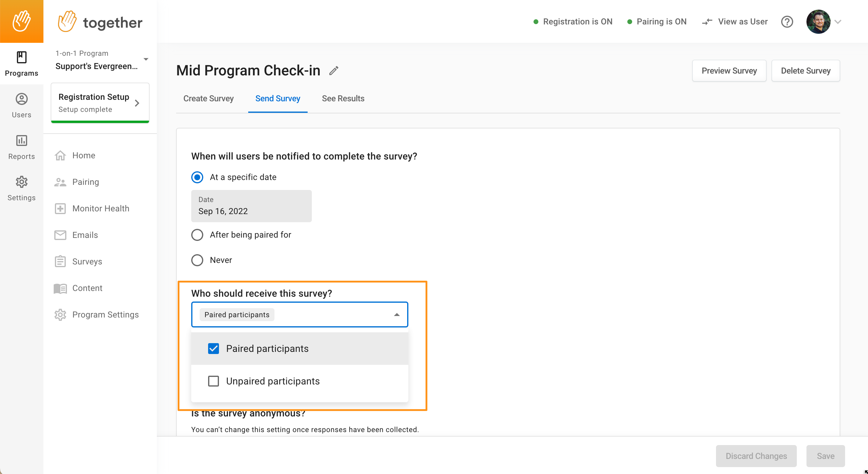The image size is (868, 474).
Task: Click the pencil icon to rename survey
Action: click(x=334, y=71)
